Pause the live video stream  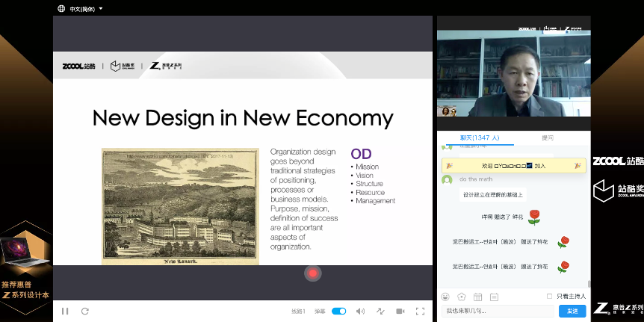click(x=65, y=311)
